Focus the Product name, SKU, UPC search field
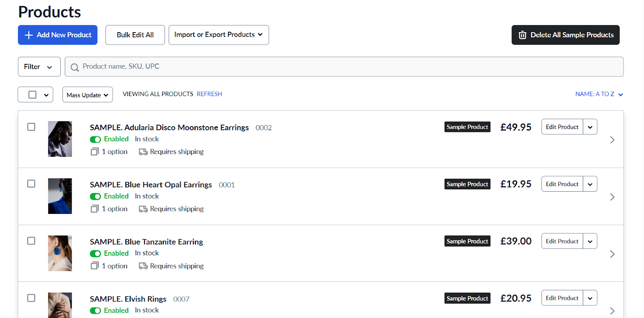Viewport: 644px width, 318px height. (x=344, y=67)
